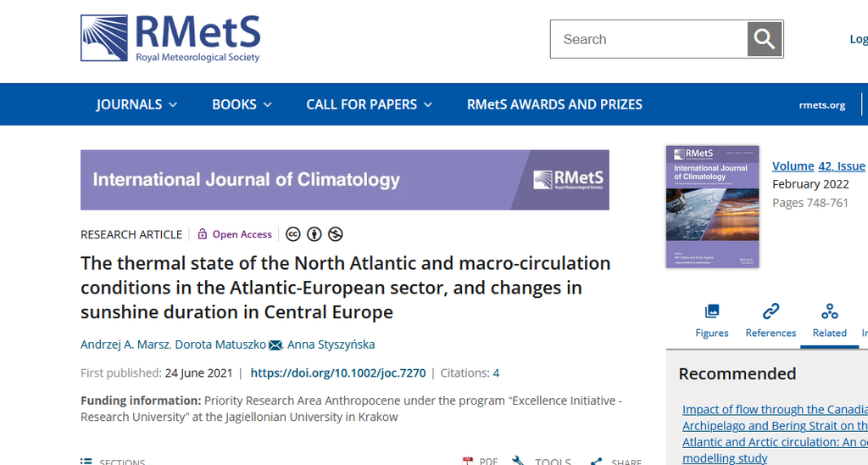Click the Creative Commons license icon
868x465 pixels.
[293, 234]
